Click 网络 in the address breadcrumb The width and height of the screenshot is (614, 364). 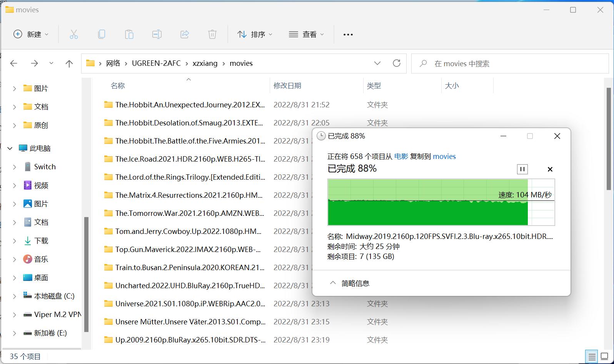[113, 63]
